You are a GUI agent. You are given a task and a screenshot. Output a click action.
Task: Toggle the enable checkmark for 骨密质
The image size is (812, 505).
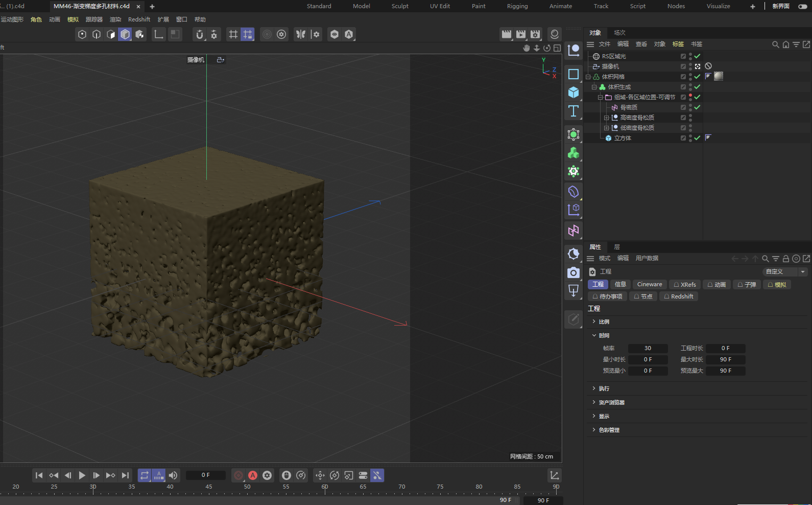pyautogui.click(x=697, y=107)
